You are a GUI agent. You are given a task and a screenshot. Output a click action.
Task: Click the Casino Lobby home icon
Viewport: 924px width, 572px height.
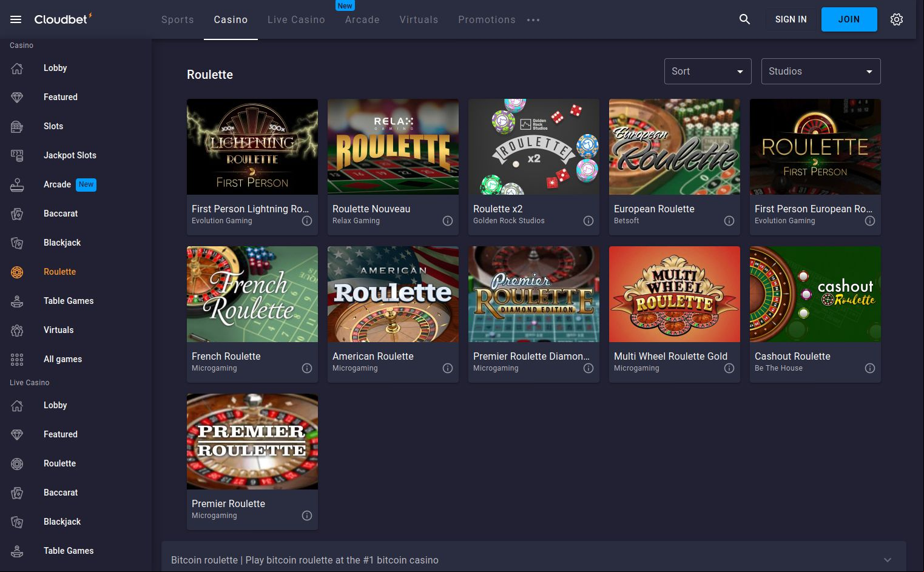coord(17,68)
